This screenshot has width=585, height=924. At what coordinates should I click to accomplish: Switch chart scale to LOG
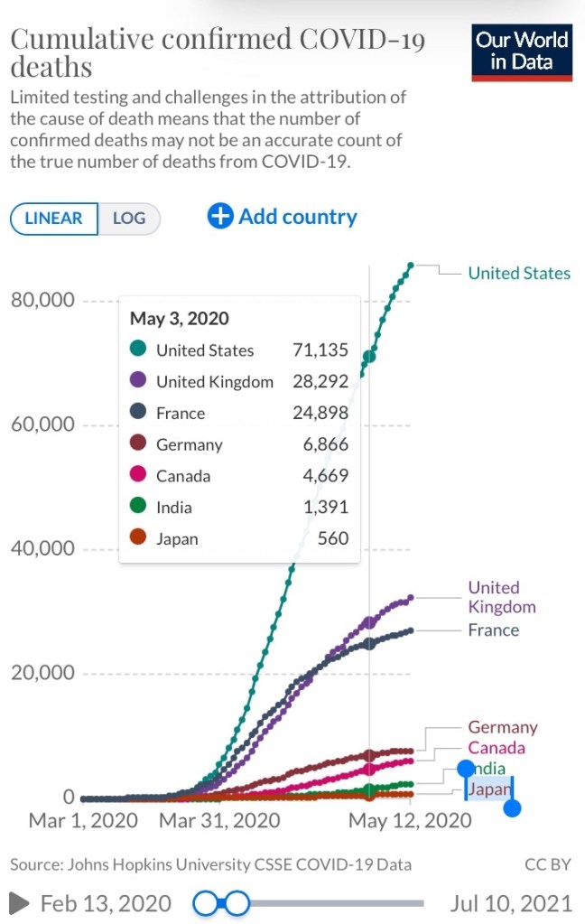[128, 219]
